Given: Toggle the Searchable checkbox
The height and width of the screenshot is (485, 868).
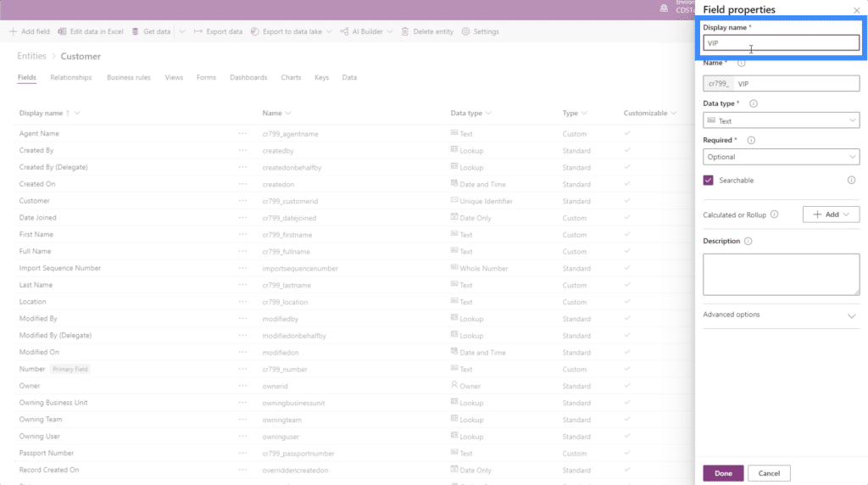Looking at the screenshot, I should point(708,180).
